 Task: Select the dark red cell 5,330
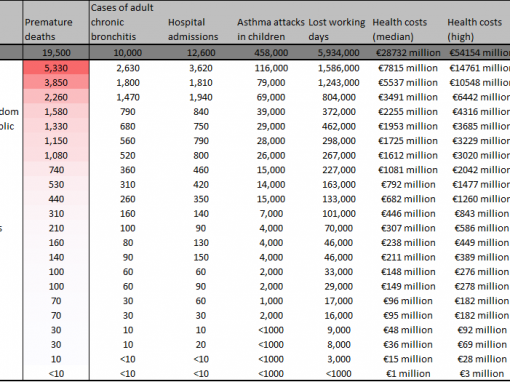[56, 68]
